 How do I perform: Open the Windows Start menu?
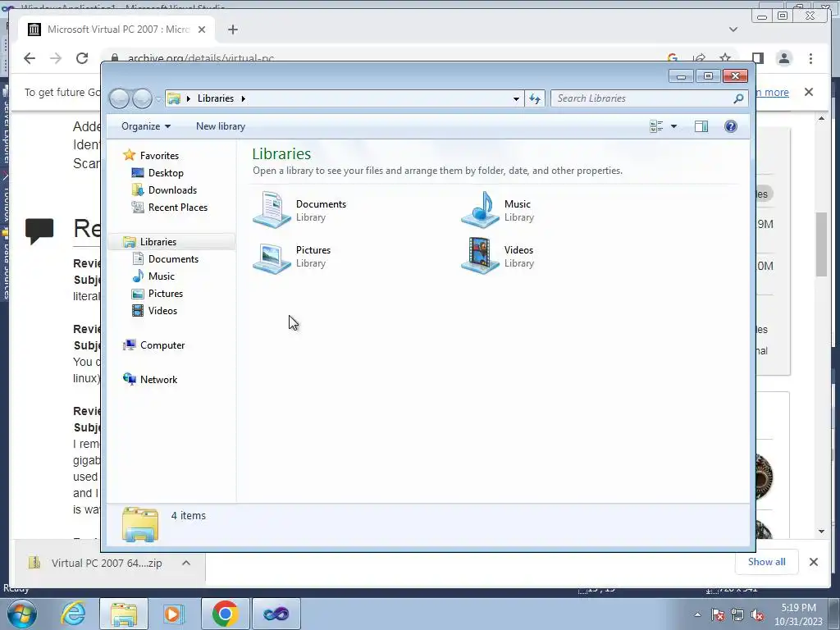21,614
